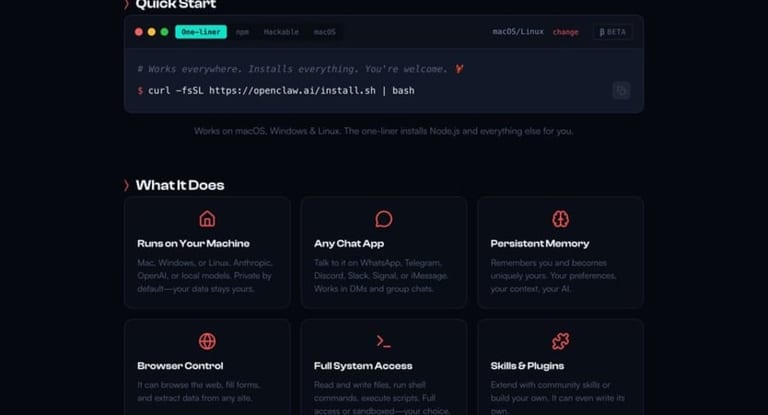768x415 pixels.
Task: Click the macOS/Linux platform label
Action: click(518, 32)
